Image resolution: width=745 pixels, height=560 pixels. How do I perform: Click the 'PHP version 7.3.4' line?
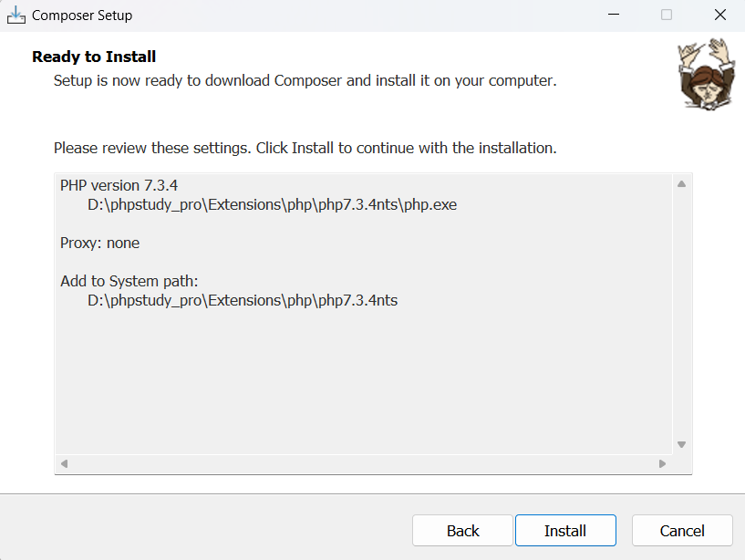coord(119,185)
